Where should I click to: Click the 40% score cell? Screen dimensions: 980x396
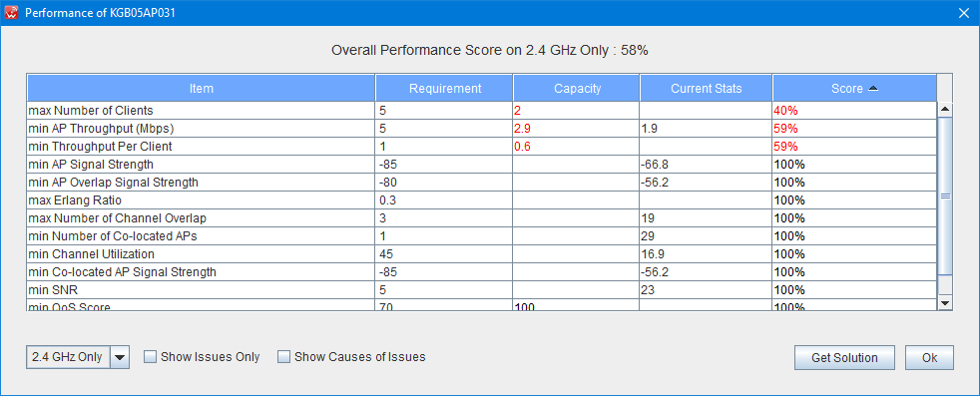click(854, 111)
